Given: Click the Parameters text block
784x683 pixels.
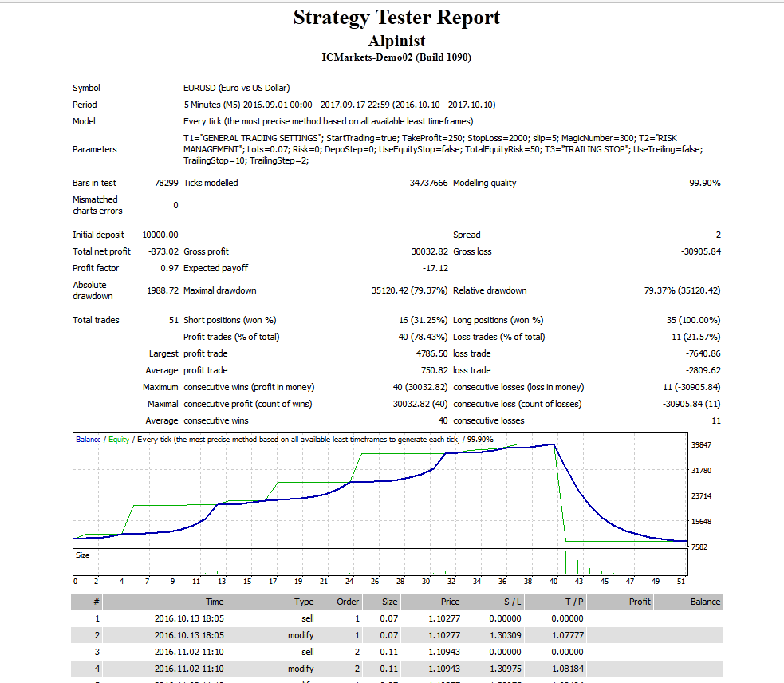Looking at the screenshot, I should coord(443,149).
